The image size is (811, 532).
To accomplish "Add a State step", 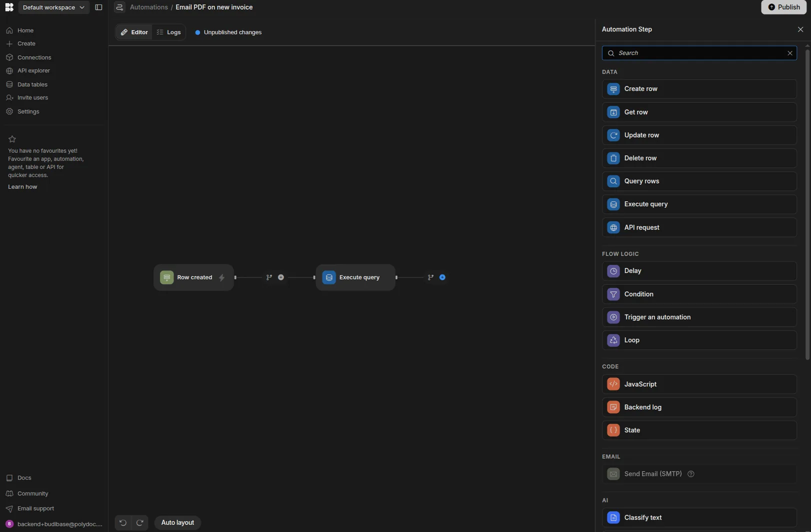I will click(699, 430).
